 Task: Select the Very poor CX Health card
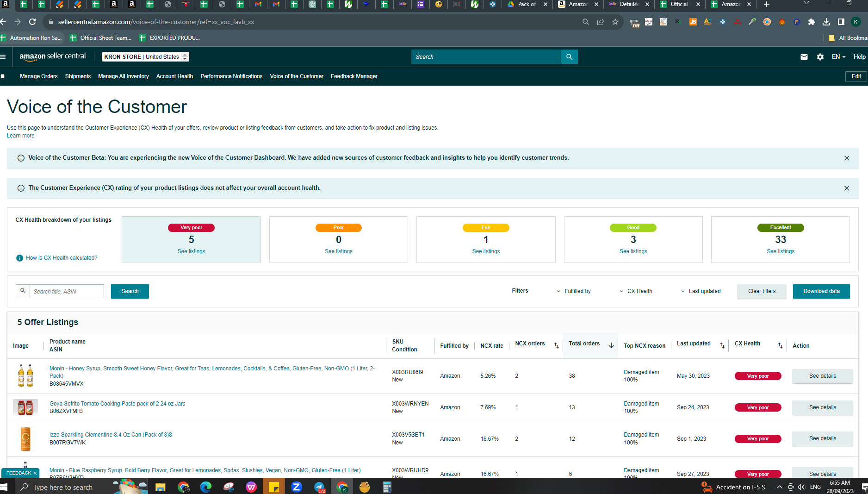point(191,239)
